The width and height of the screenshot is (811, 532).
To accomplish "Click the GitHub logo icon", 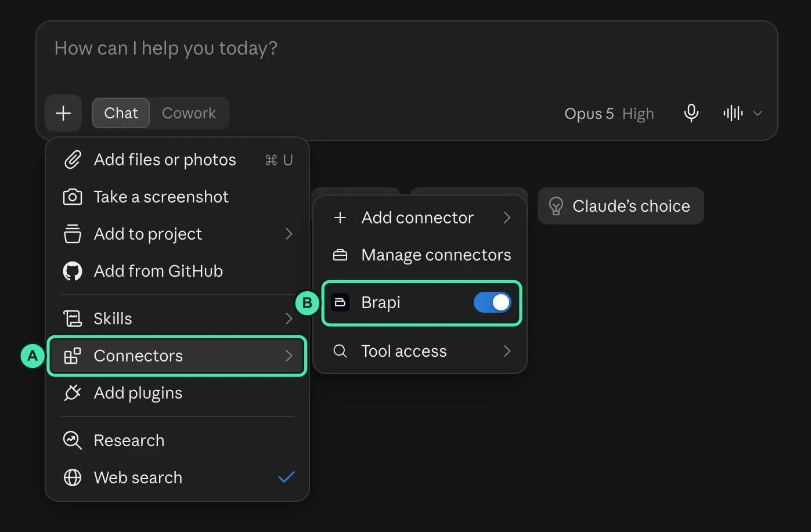I will pyautogui.click(x=73, y=271).
